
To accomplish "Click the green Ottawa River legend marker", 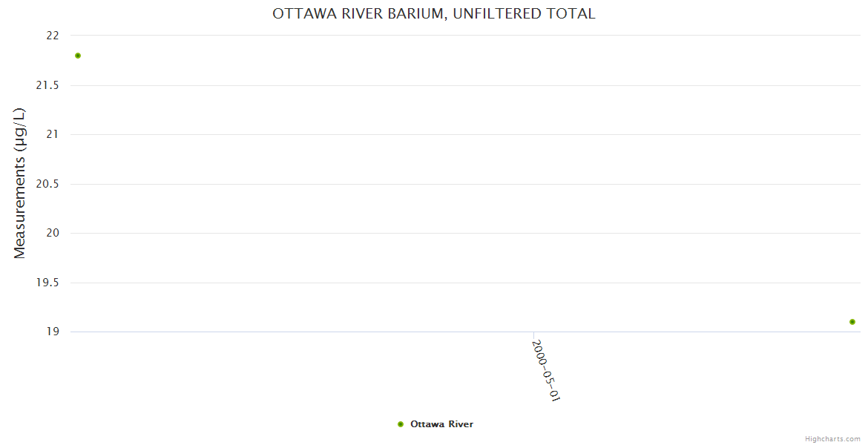I will [401, 424].
